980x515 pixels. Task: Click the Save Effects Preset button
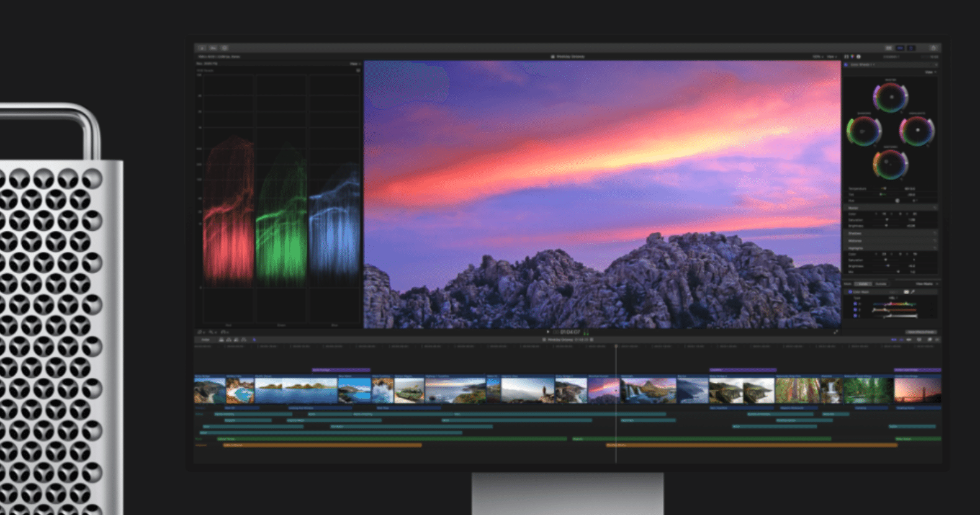(921, 332)
